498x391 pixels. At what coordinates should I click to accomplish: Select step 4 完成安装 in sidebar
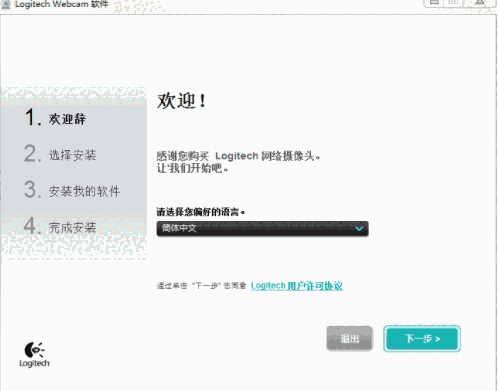click(60, 226)
